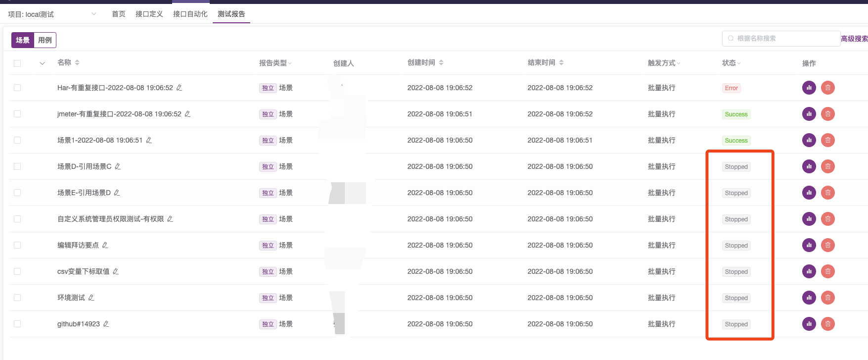Toggle the select-all header checkbox

(x=17, y=63)
